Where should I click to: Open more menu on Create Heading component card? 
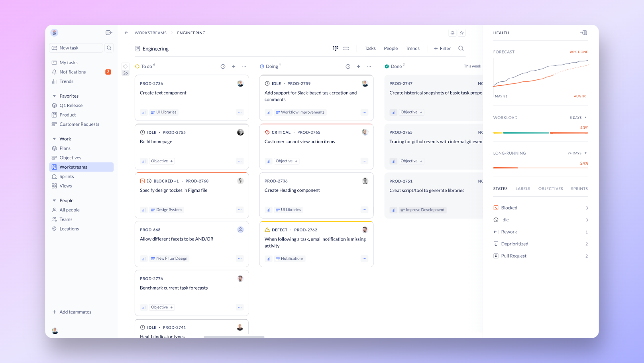click(x=364, y=210)
